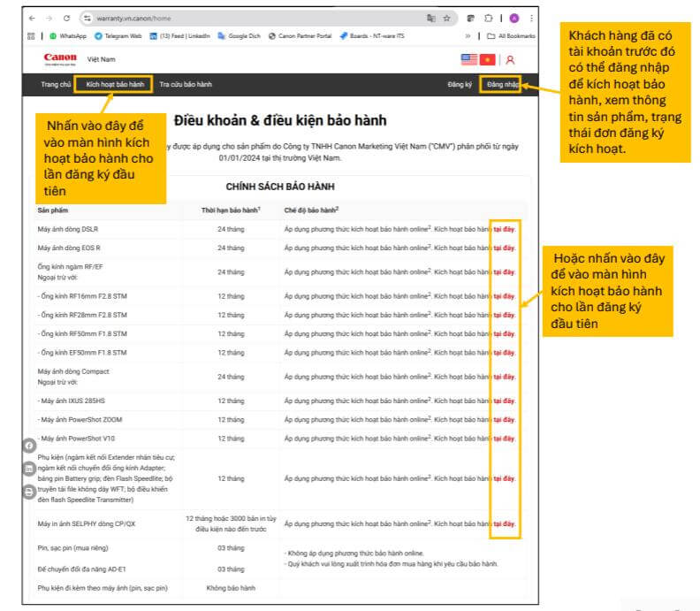Click the 'Điều khoản & điều kiện bảo hành' heading

click(280, 120)
